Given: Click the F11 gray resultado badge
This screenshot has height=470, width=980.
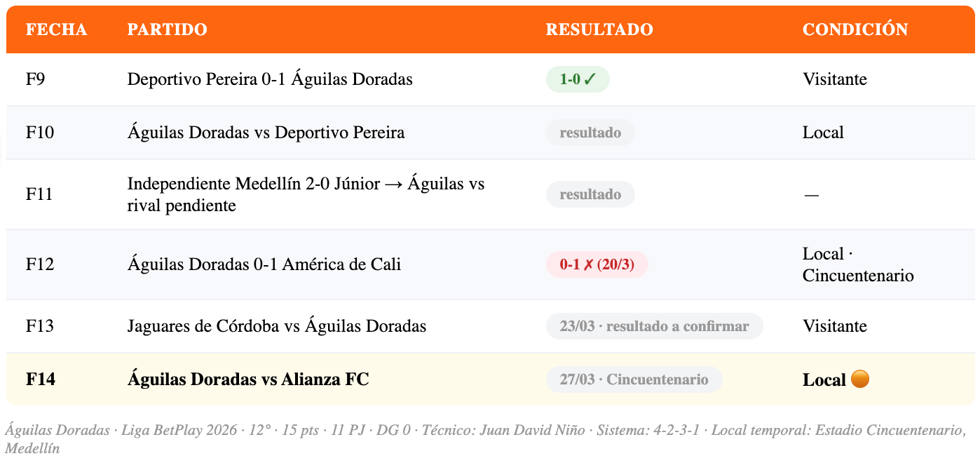Looking at the screenshot, I should (x=590, y=194).
